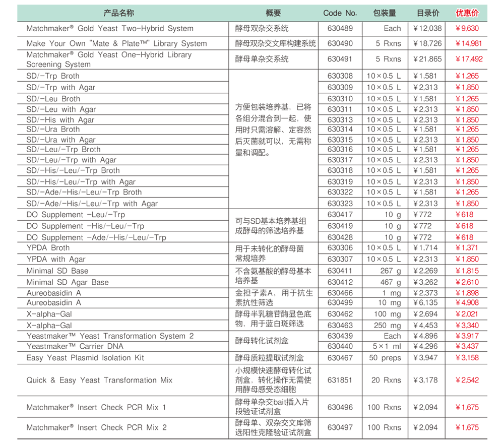Select the YPDA Broth product name
This screenshot has width=504, height=446.
(x=48, y=248)
